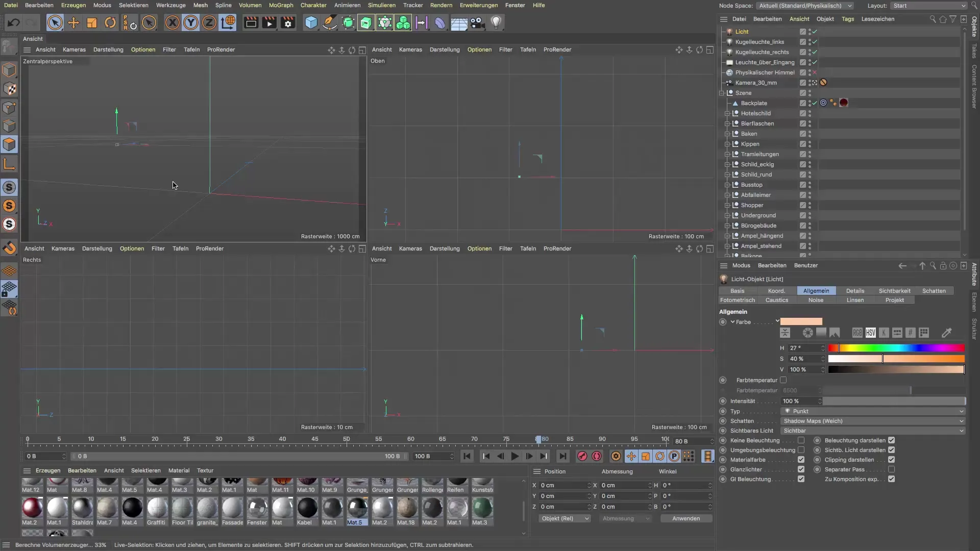Open the Typ dropdown showing Punkt
This screenshot has height=551, width=980.
[873, 411]
